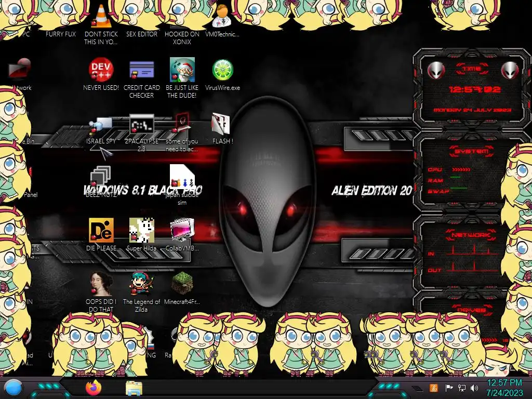Open the Action Center flag tray icon
Screen dimensions: 532x399
(x=449, y=388)
